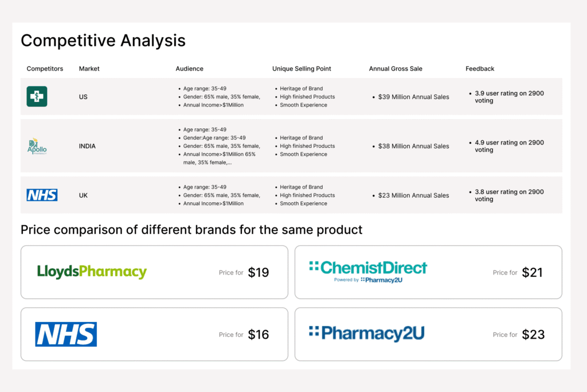Select the $16 NHS price
Screen dimensions: 587x392
point(258,335)
